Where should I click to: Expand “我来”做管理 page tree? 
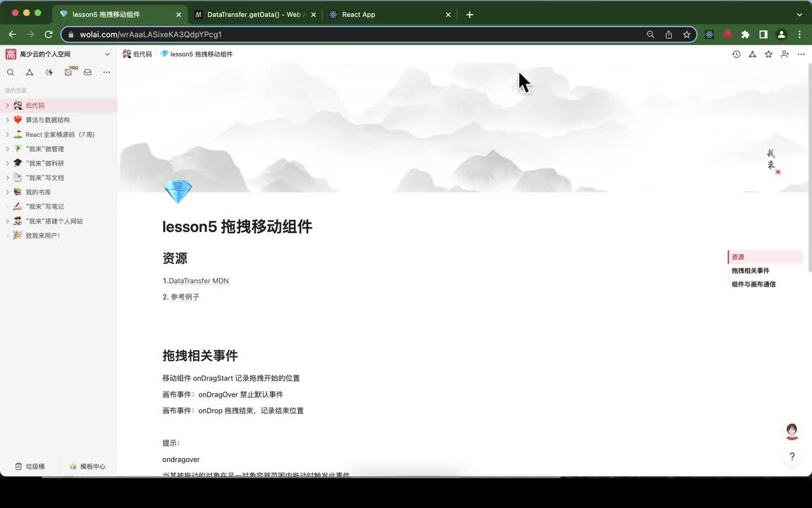point(7,149)
